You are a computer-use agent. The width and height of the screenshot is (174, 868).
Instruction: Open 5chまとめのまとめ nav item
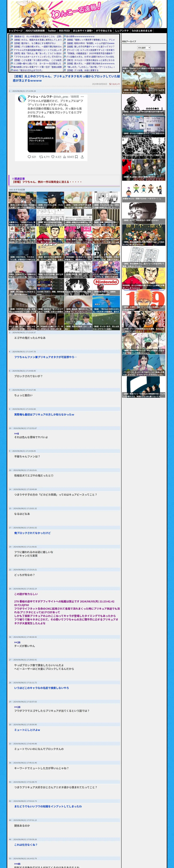pos(142,31)
